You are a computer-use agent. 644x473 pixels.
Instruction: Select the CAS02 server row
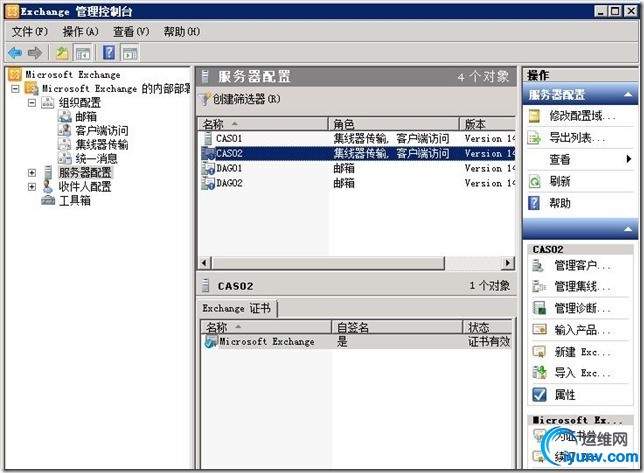pyautogui.click(x=357, y=154)
